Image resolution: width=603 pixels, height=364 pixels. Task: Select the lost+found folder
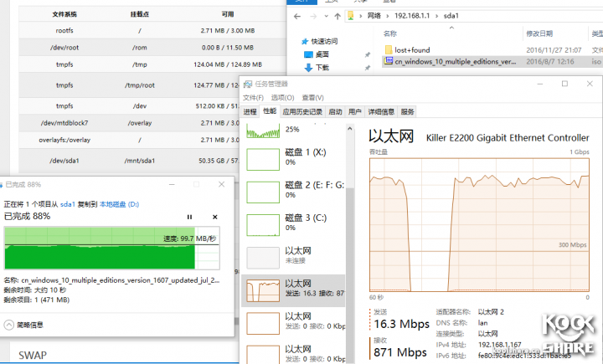point(412,50)
